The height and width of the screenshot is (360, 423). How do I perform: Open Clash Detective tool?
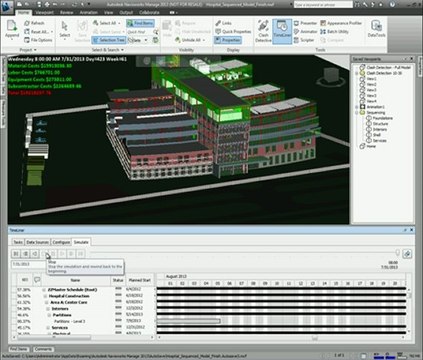click(x=263, y=31)
